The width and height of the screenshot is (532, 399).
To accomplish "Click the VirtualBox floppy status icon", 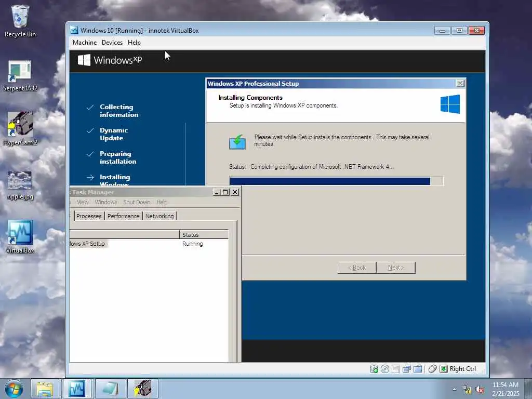I will click(x=395, y=369).
